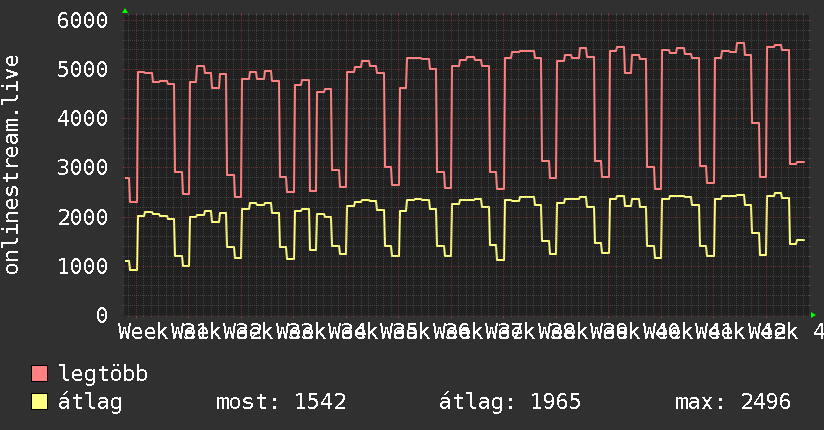Click the 1000 y-axis label
The width and height of the screenshot is (824, 430).
pos(82,266)
